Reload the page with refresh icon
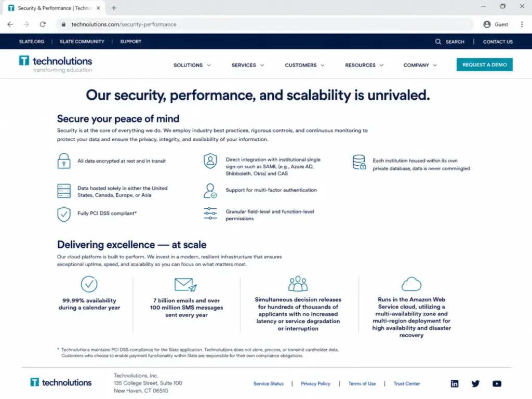 (x=43, y=24)
